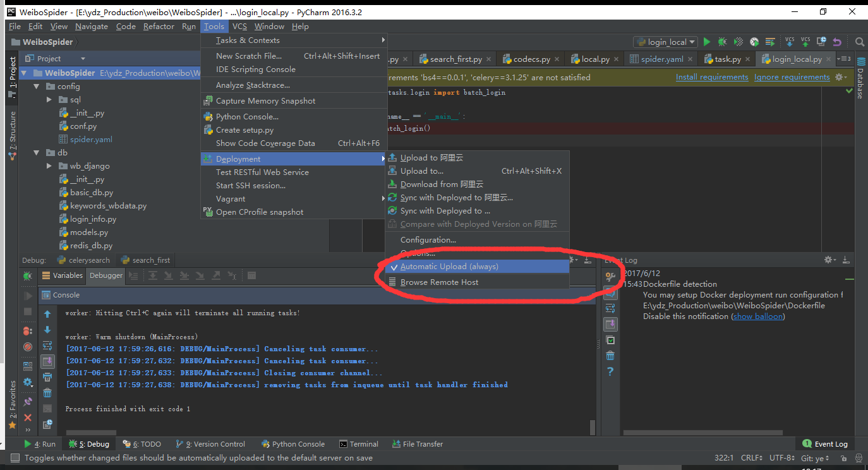Click Ignore requirements link
Screen dimensions: 868x470
click(792, 77)
